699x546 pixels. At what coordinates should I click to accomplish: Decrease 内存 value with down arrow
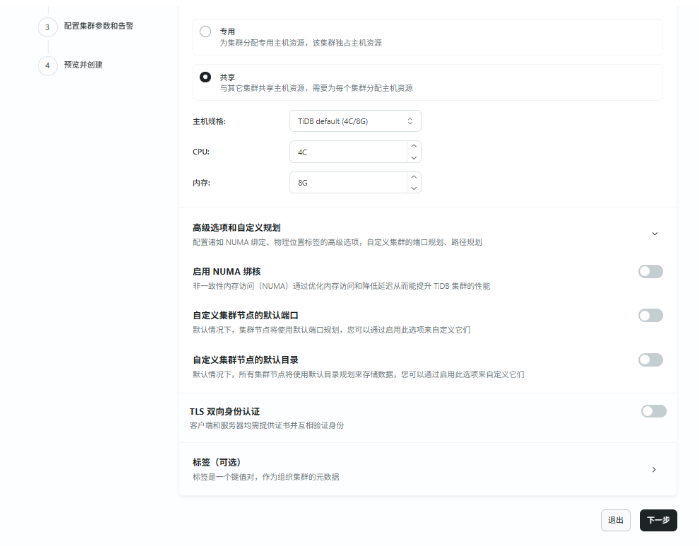pyautogui.click(x=414, y=188)
